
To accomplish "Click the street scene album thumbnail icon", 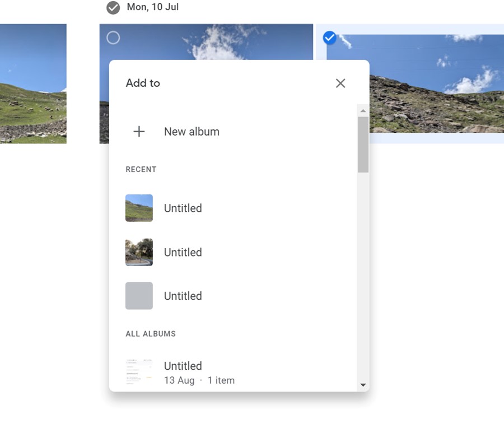I will tap(138, 252).
